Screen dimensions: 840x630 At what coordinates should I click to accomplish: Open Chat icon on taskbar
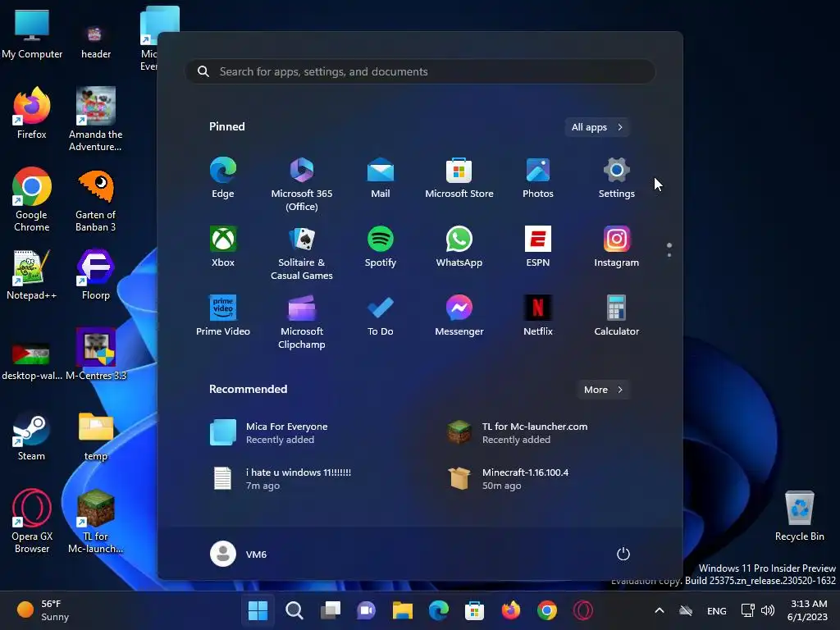tap(367, 610)
